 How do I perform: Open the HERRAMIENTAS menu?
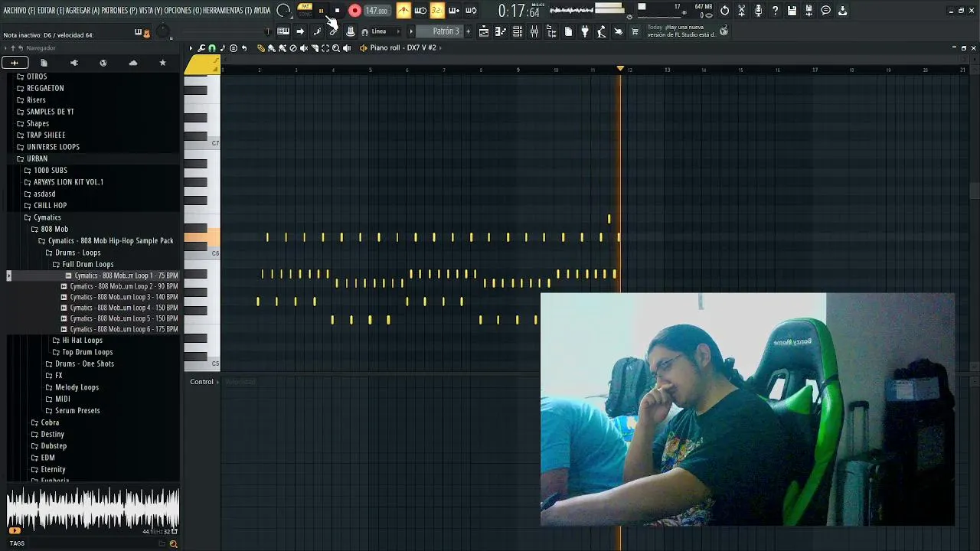(x=227, y=11)
